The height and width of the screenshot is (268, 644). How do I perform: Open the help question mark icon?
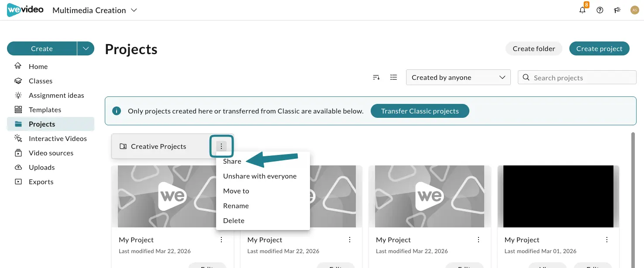pos(600,10)
